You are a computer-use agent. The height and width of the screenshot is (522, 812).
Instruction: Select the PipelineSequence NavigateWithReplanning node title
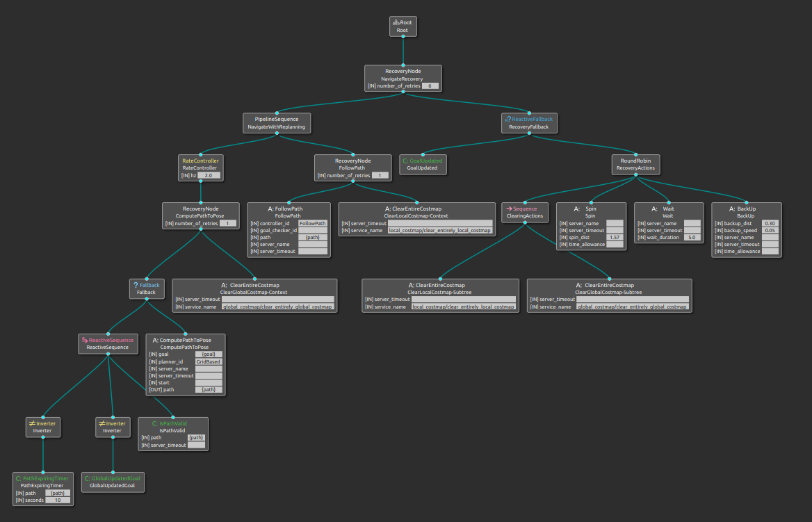(x=277, y=119)
